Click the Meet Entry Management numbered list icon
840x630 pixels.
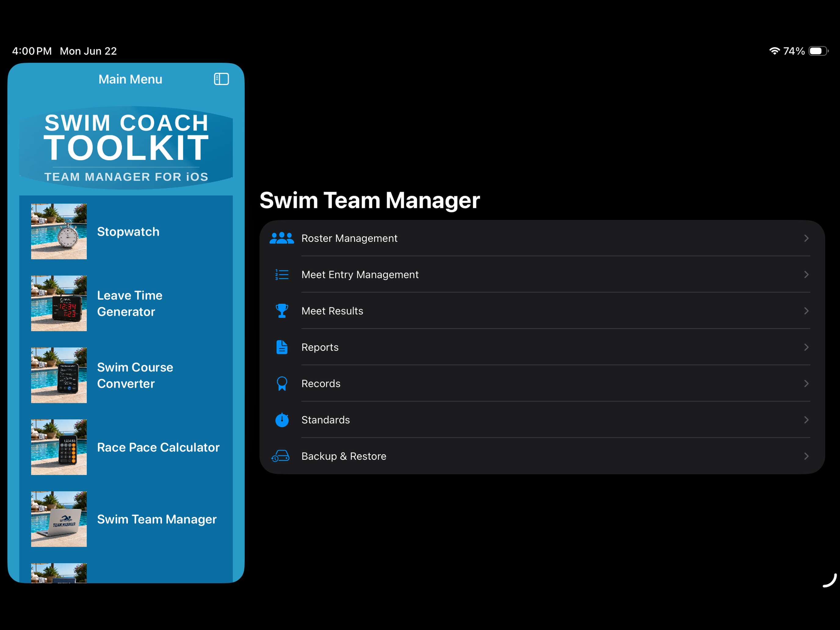282,275
